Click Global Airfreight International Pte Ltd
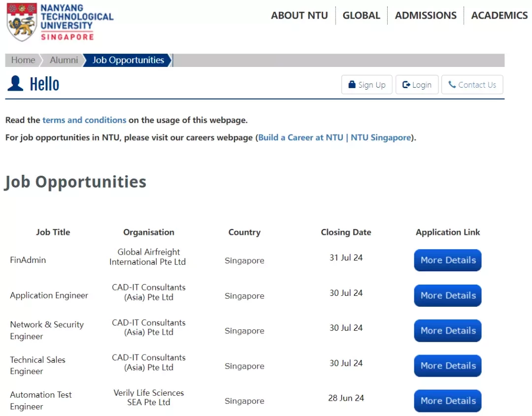 pos(148,257)
